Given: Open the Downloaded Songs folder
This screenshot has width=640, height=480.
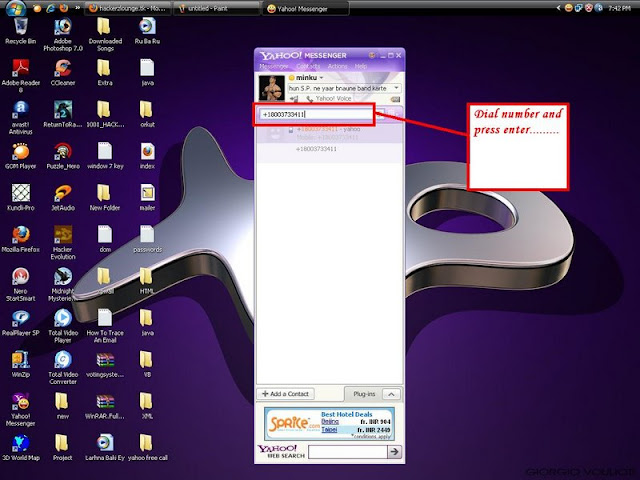Looking at the screenshot, I should (105, 34).
